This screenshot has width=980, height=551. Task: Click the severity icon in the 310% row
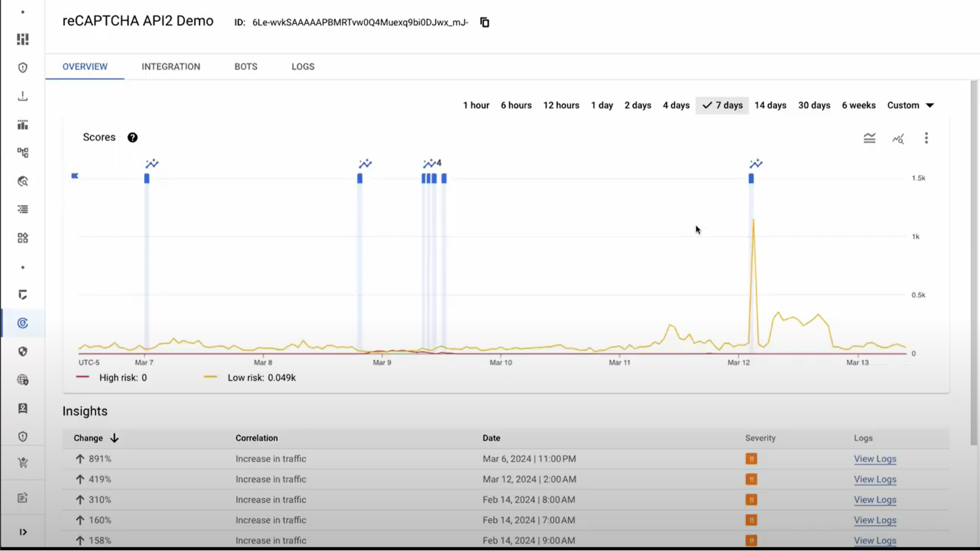751,500
